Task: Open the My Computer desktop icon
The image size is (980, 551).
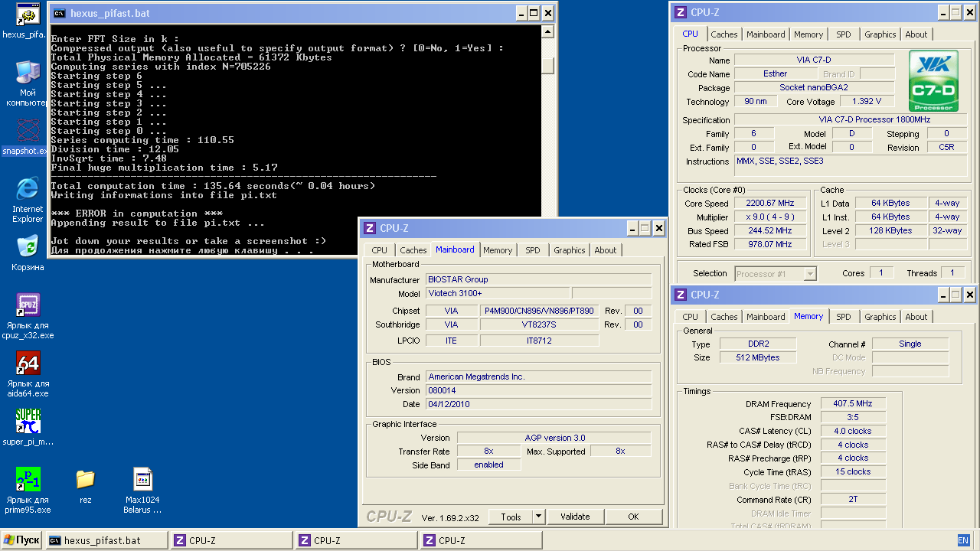Action: [28, 72]
